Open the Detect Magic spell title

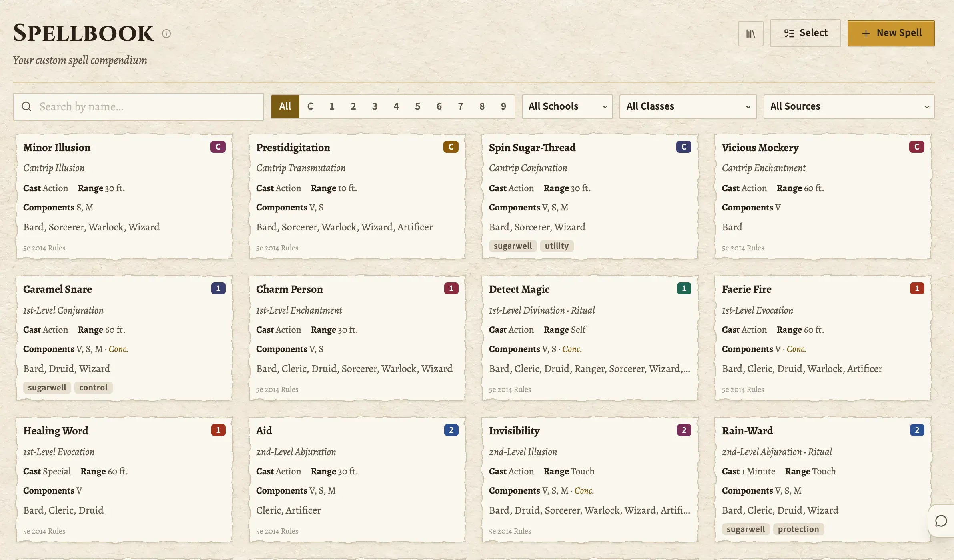click(519, 289)
